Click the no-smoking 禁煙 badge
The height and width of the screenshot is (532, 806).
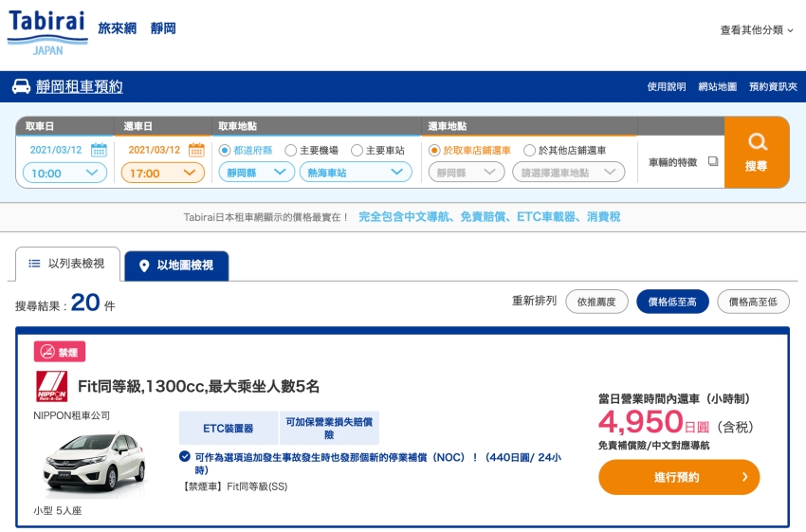(x=60, y=352)
